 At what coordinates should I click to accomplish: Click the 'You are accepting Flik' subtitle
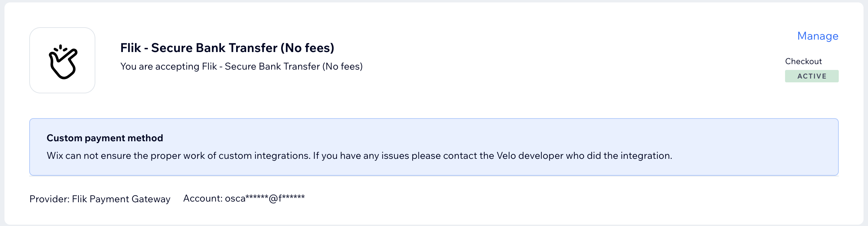tap(241, 66)
